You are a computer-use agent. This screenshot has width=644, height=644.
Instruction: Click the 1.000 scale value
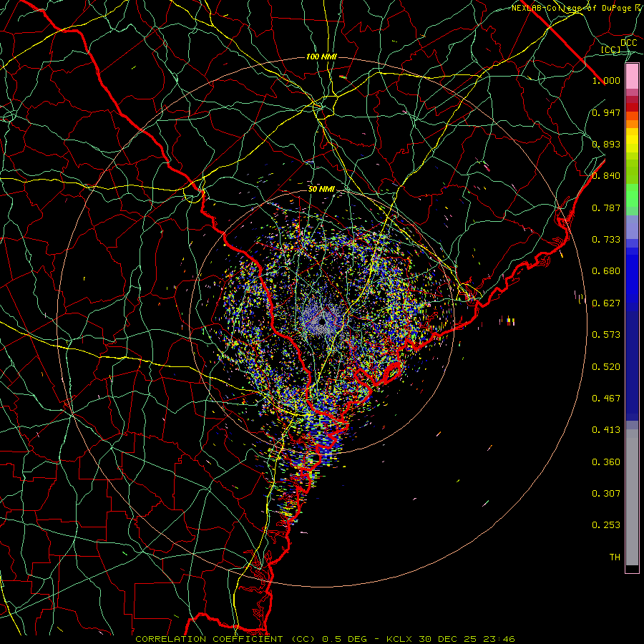(x=606, y=80)
